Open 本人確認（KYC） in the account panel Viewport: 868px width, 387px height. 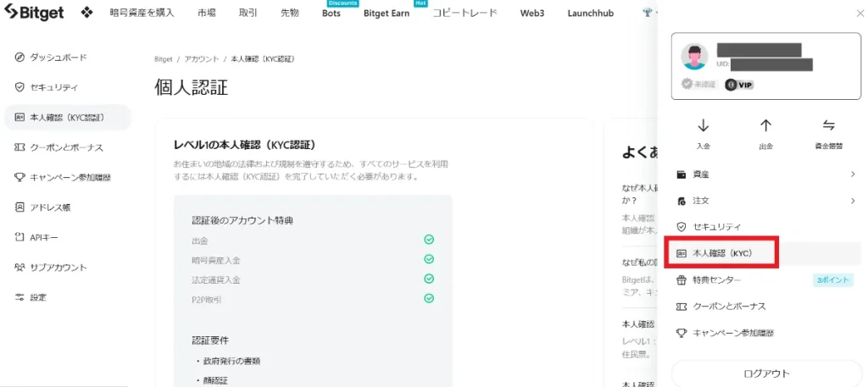(766, 253)
